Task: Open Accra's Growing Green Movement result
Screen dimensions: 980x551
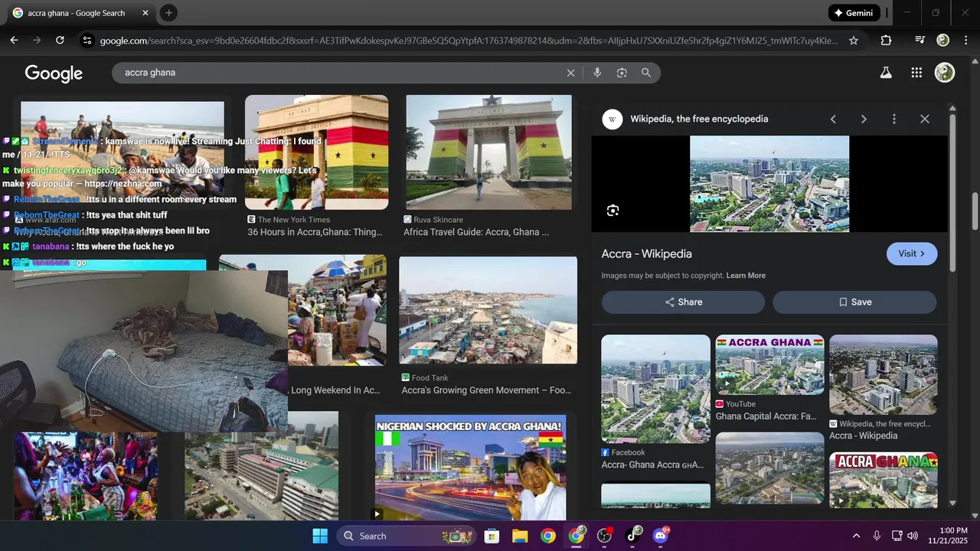Action: tap(486, 390)
